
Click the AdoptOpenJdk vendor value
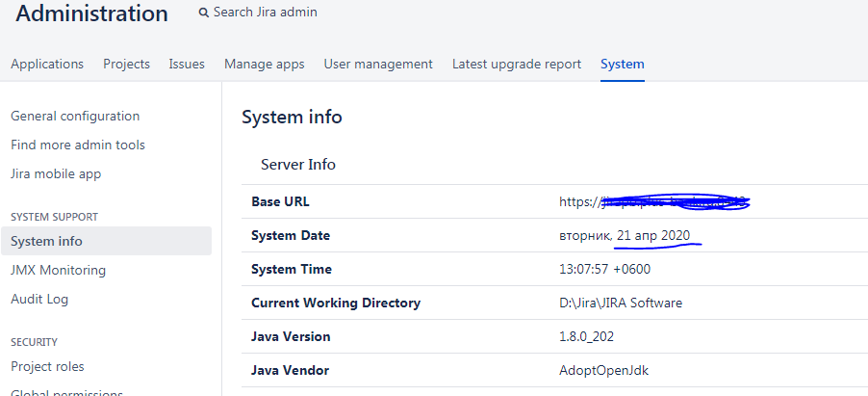[x=604, y=371]
